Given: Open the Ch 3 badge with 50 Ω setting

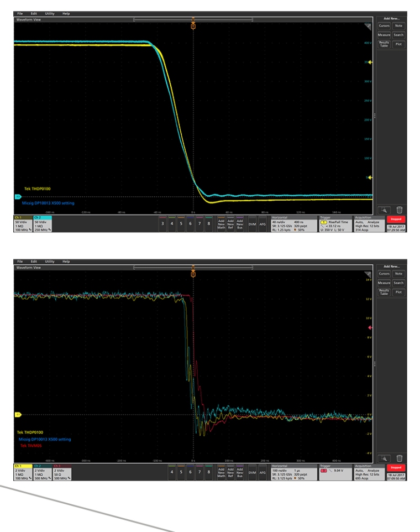Looking at the screenshot, I should pyautogui.click(x=62, y=471).
